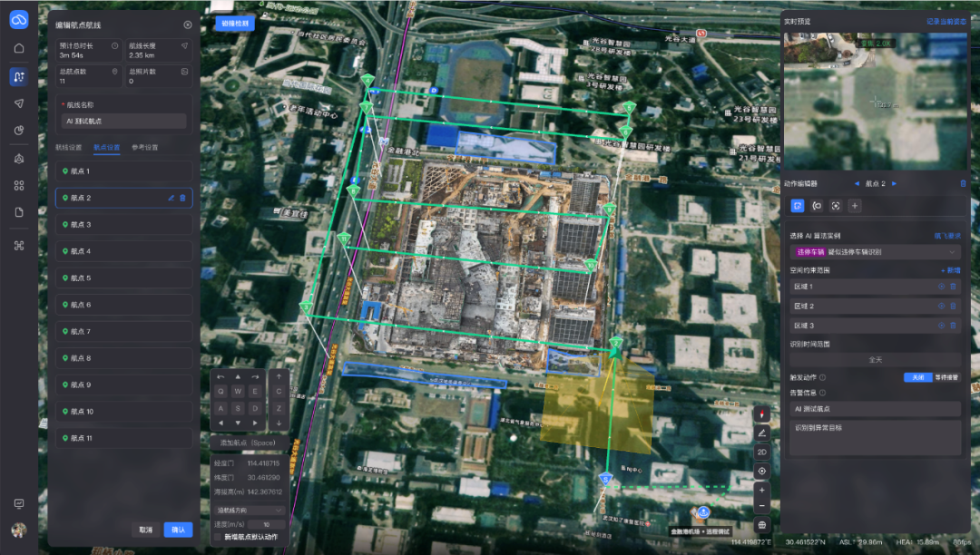
Task: Select the flight route planning sidebar icon
Action: click(19, 76)
